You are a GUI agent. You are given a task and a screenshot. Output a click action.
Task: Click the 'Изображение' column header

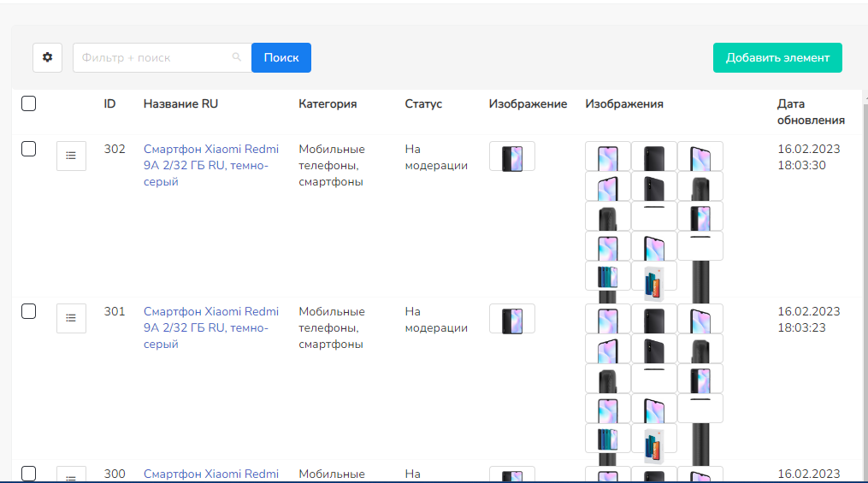coord(528,104)
